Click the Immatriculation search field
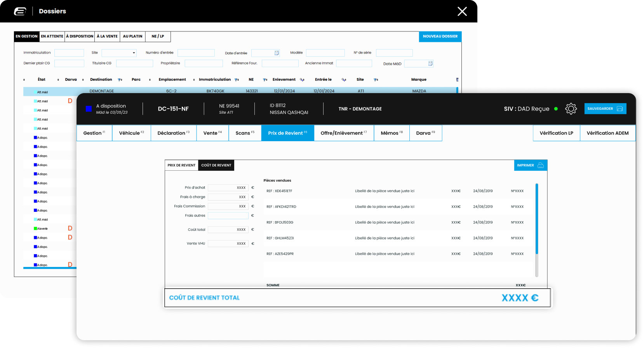The image size is (644, 348). (69, 53)
